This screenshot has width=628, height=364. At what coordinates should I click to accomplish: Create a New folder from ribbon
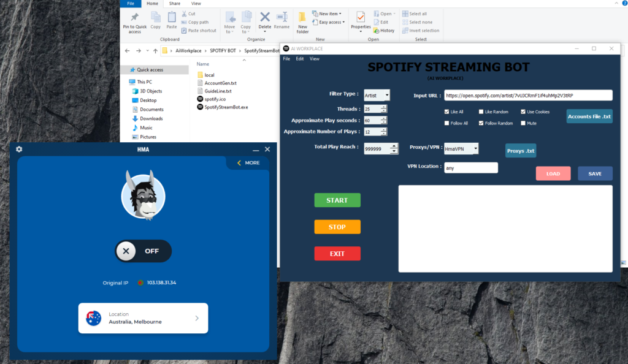pos(302,23)
